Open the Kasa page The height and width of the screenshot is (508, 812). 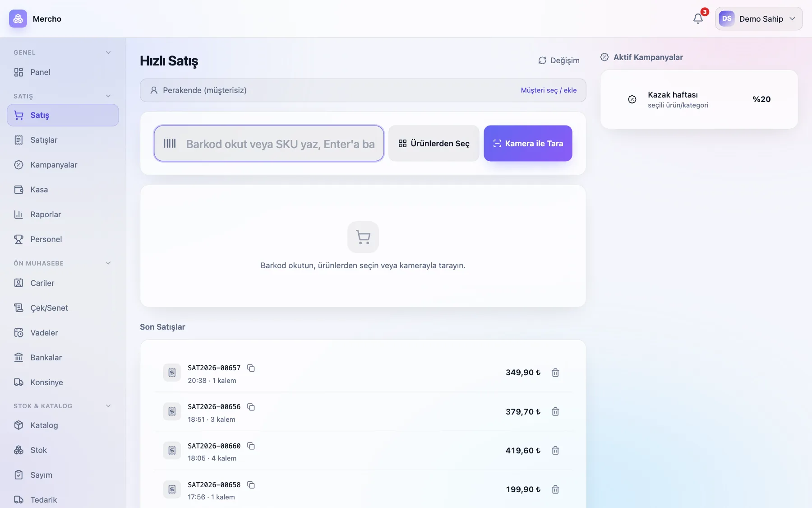pyautogui.click(x=63, y=190)
